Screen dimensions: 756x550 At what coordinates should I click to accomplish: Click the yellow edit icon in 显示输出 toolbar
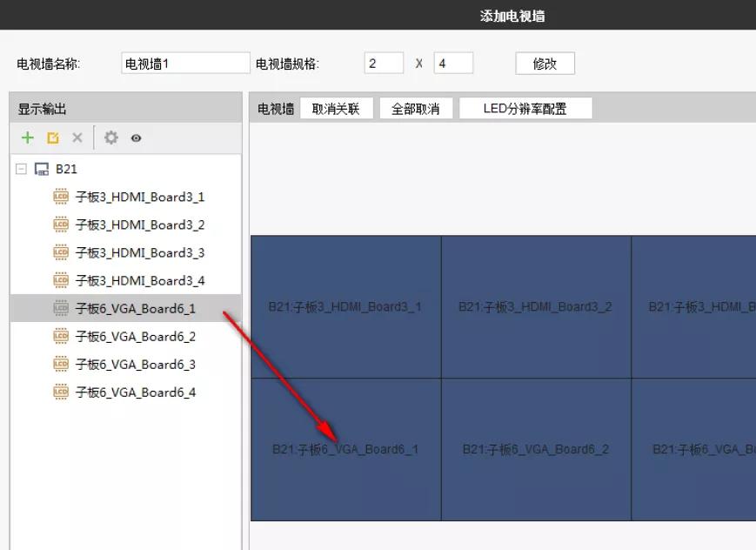coord(53,137)
